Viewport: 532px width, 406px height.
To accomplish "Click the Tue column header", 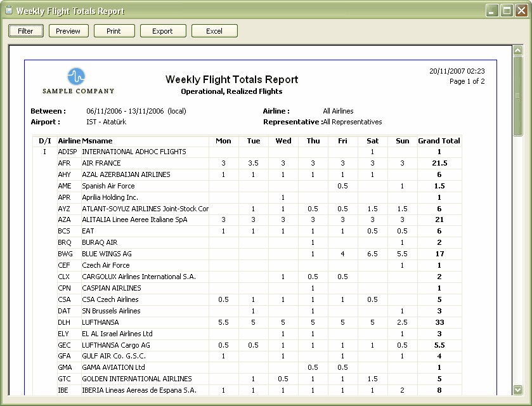I will tap(254, 141).
